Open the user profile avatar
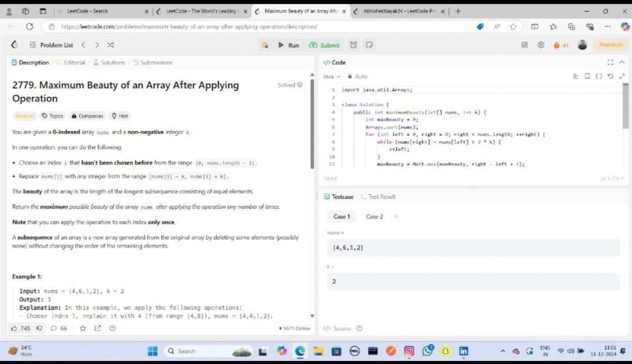The width and height of the screenshot is (632, 364). [x=582, y=45]
